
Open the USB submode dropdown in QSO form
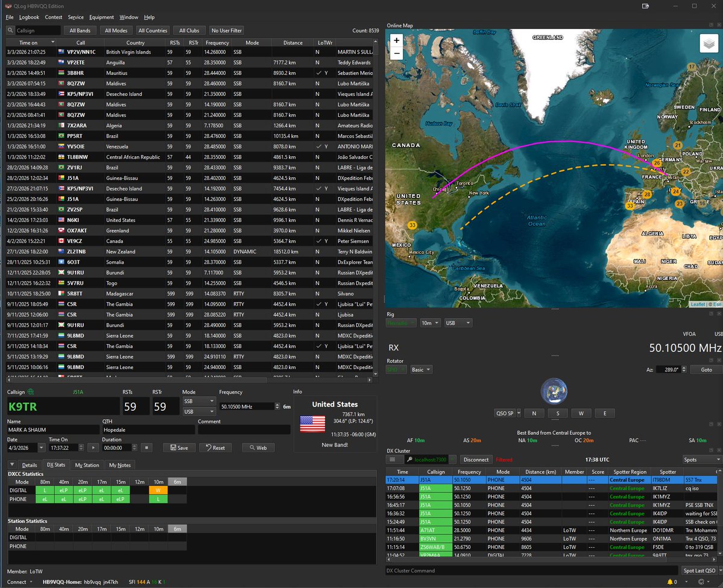click(199, 411)
